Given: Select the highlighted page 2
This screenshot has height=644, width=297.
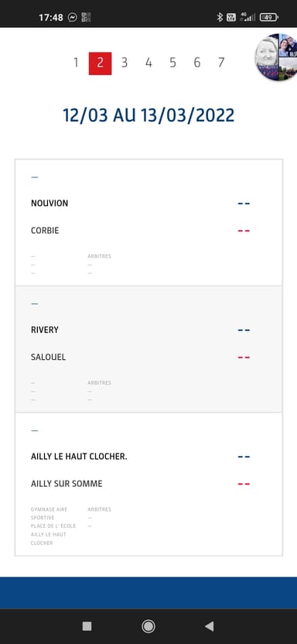Looking at the screenshot, I should click(x=100, y=63).
